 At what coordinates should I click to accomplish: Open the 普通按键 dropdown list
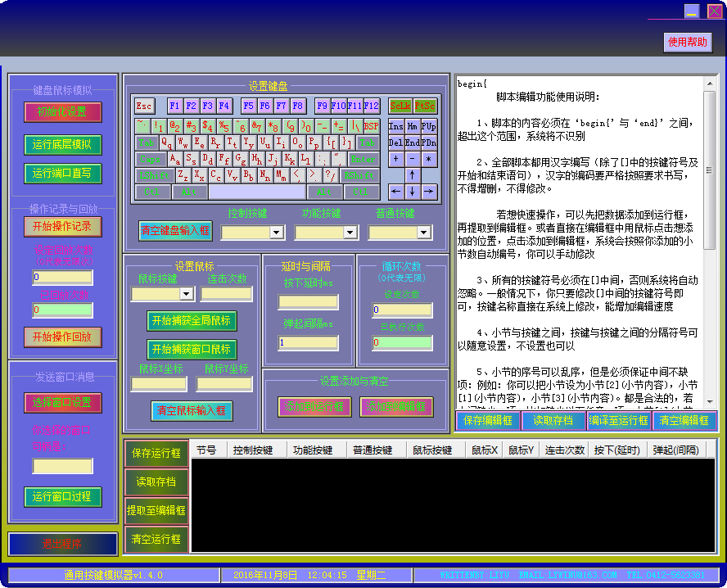pyautogui.click(x=424, y=233)
